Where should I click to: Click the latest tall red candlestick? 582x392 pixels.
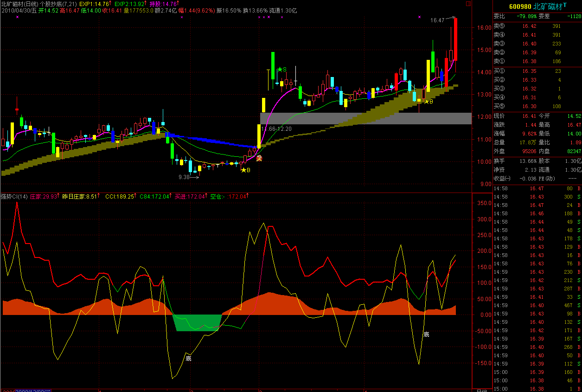pos(455,39)
